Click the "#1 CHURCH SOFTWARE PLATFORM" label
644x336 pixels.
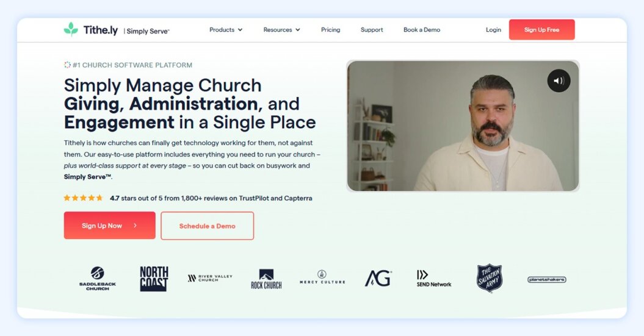[132, 65]
